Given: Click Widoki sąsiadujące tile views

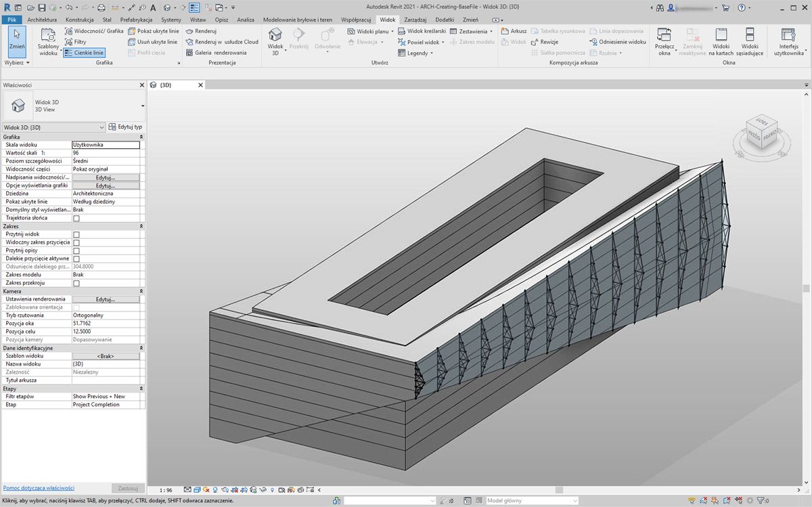Looking at the screenshot, I should (x=750, y=42).
